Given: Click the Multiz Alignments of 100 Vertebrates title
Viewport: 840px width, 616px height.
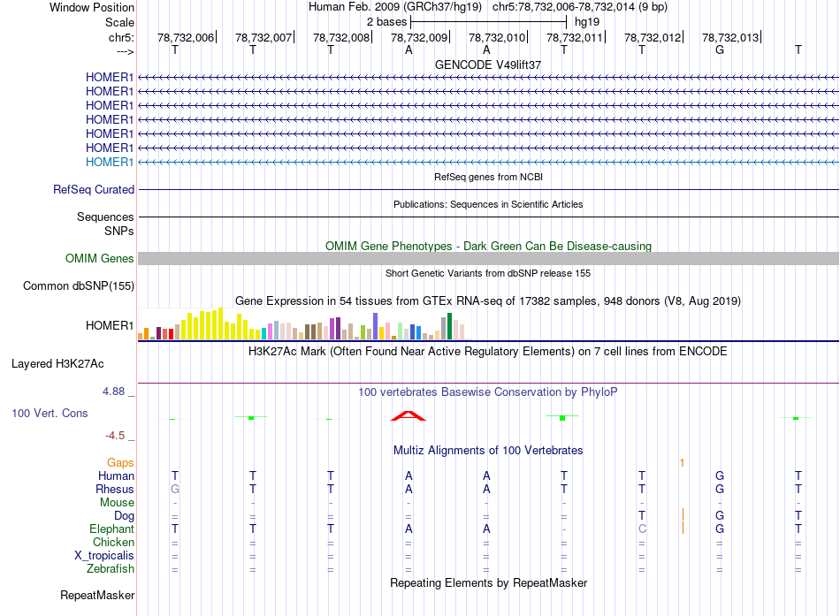Looking at the screenshot, I should tap(488, 451).
